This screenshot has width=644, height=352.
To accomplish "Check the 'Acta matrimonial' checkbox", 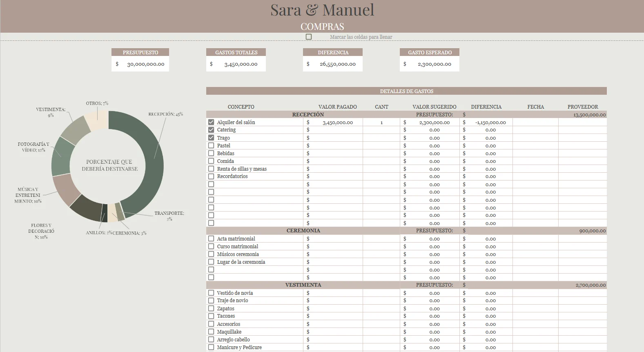I will pyautogui.click(x=211, y=238).
